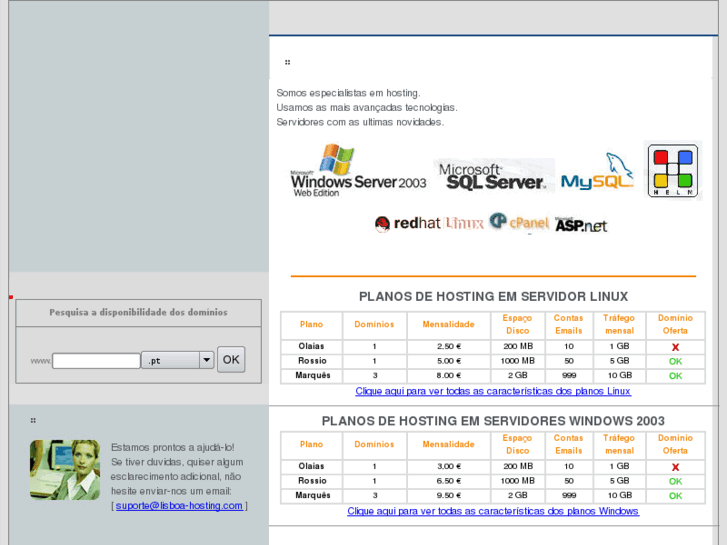Click the Pesquisa a disponibilidade dos domínios heading
This screenshot has height=545, width=727.
138,313
